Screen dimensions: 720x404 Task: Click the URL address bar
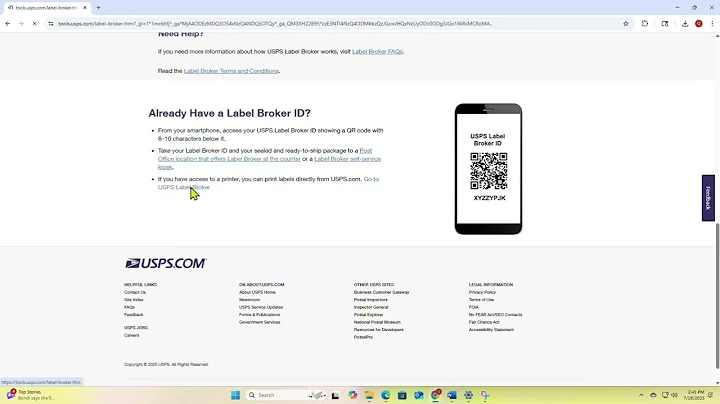point(338,23)
